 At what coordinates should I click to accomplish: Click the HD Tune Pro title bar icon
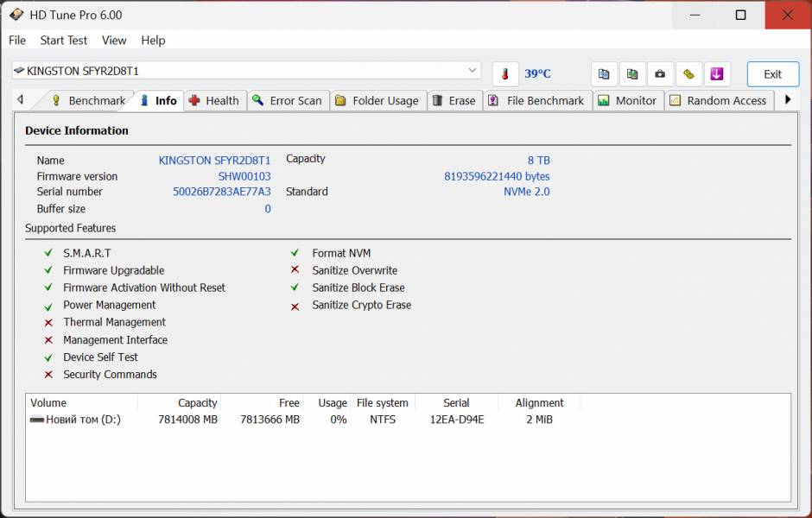[16, 15]
